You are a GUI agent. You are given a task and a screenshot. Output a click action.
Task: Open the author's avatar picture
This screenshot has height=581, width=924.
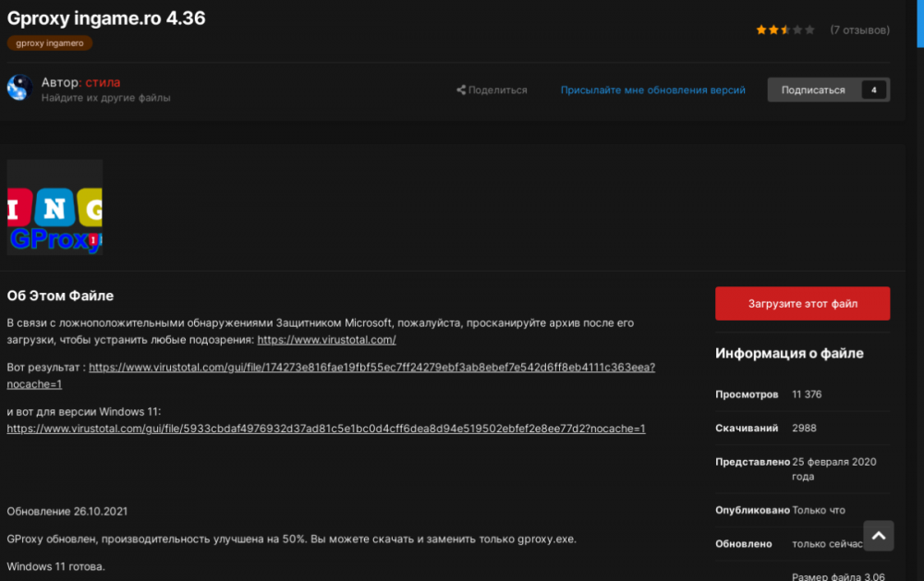coord(19,88)
